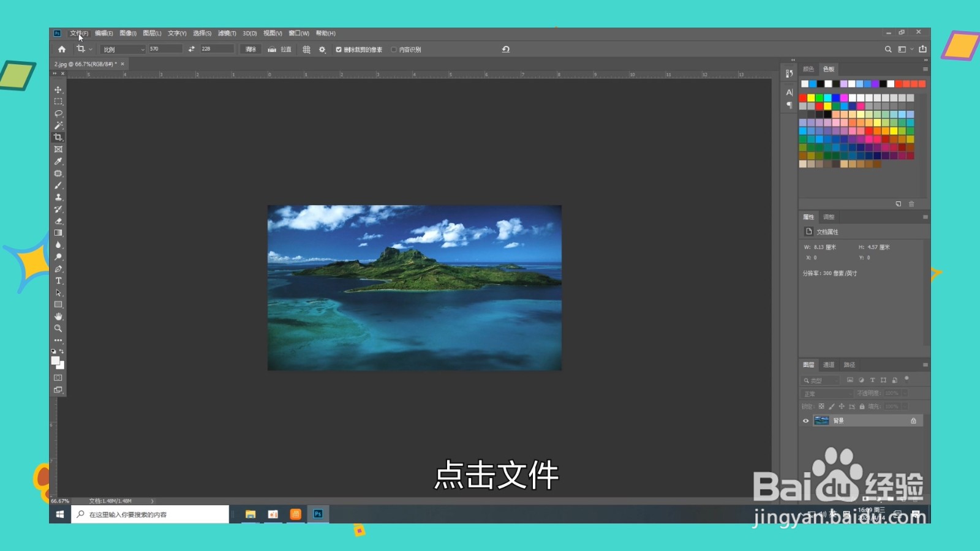Select the Zoom tool
Screen dimensions: 980x551
pos(59,329)
